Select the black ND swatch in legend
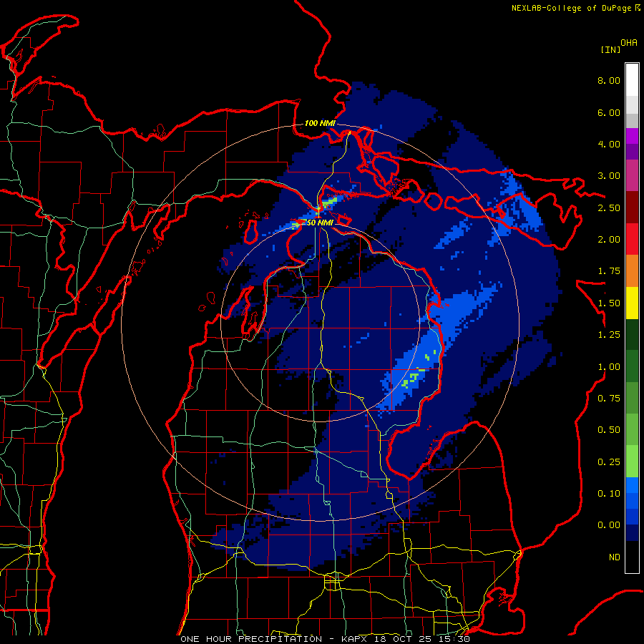 coord(632,557)
